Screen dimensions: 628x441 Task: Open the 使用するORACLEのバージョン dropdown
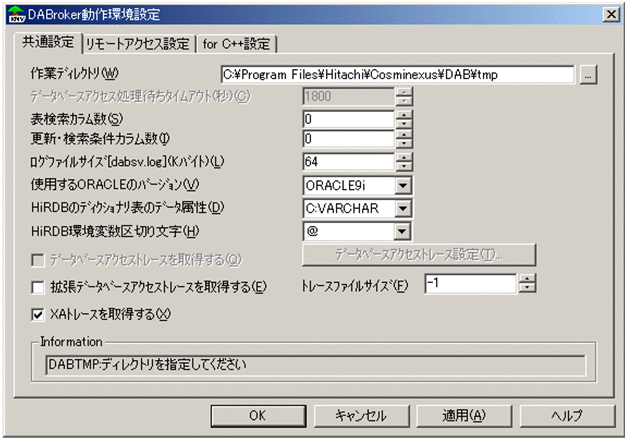tap(403, 185)
